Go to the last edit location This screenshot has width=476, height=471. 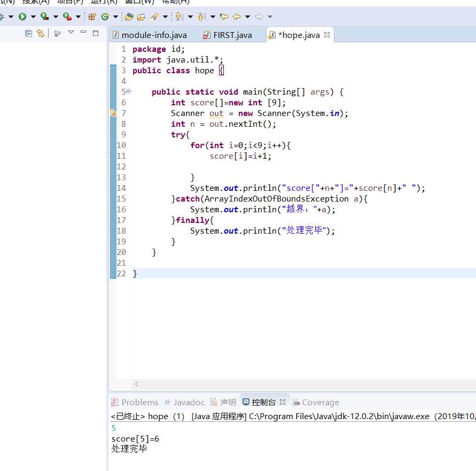224,17
